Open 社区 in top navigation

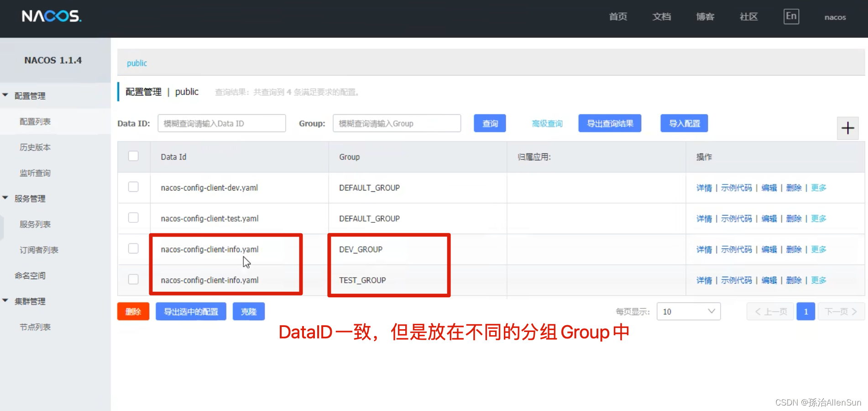pyautogui.click(x=748, y=17)
